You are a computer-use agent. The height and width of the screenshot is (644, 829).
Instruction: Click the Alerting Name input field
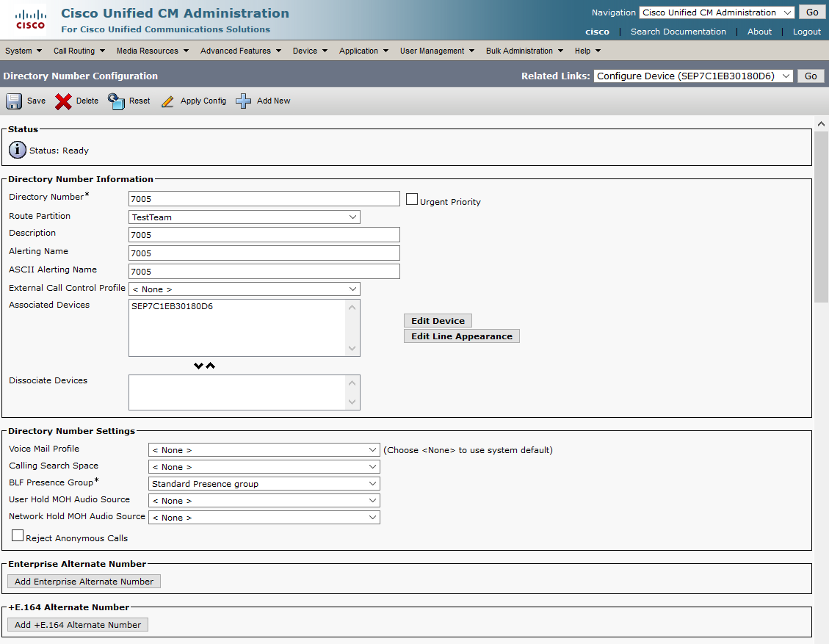coord(264,253)
